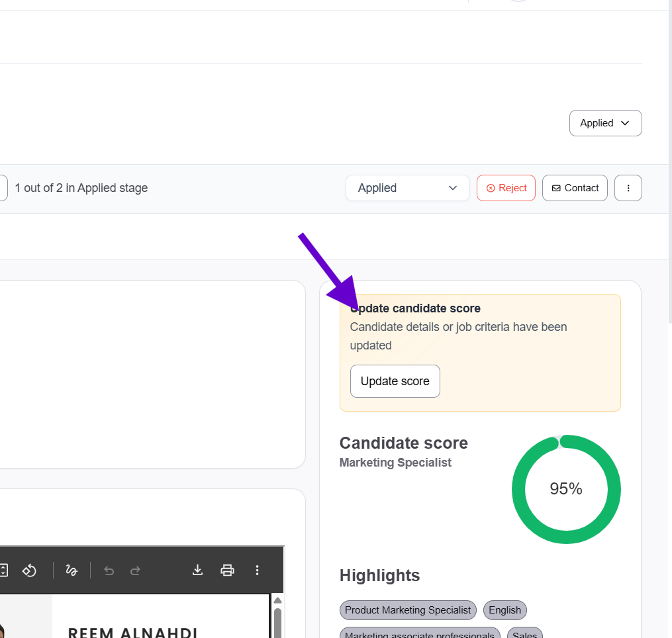Click the Marketing associate professionals tag
The width and height of the screenshot is (672, 638).
point(420,634)
